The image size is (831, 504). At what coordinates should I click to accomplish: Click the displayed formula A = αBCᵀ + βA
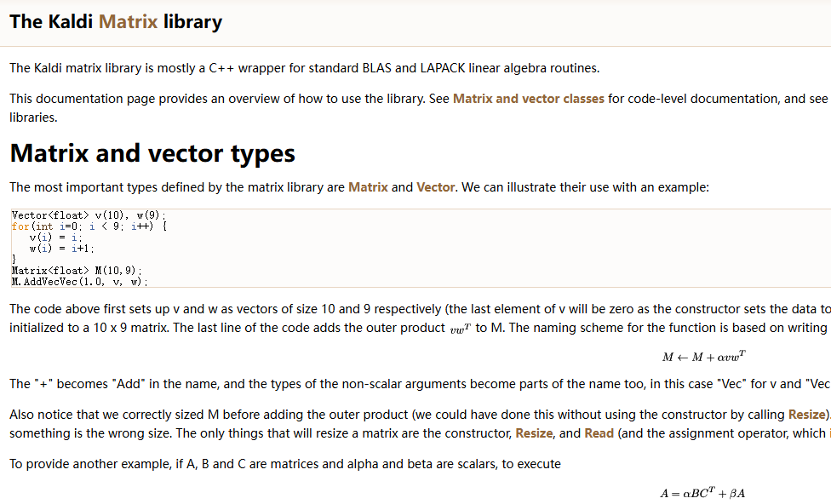tap(702, 494)
